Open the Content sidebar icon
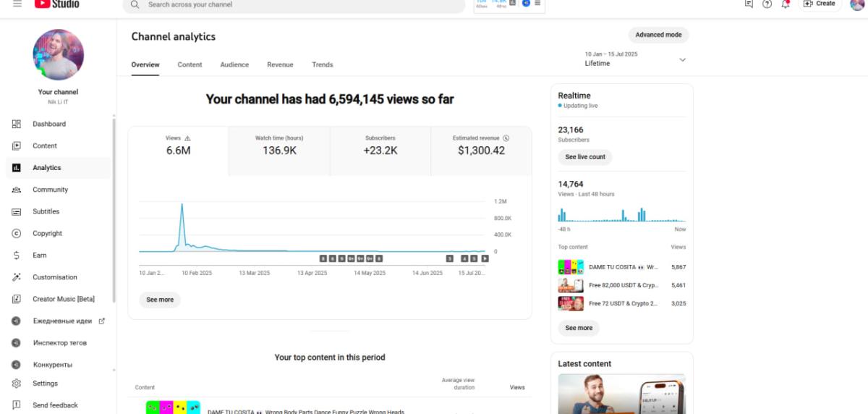Screen dimensions: 868x414 click(17, 145)
